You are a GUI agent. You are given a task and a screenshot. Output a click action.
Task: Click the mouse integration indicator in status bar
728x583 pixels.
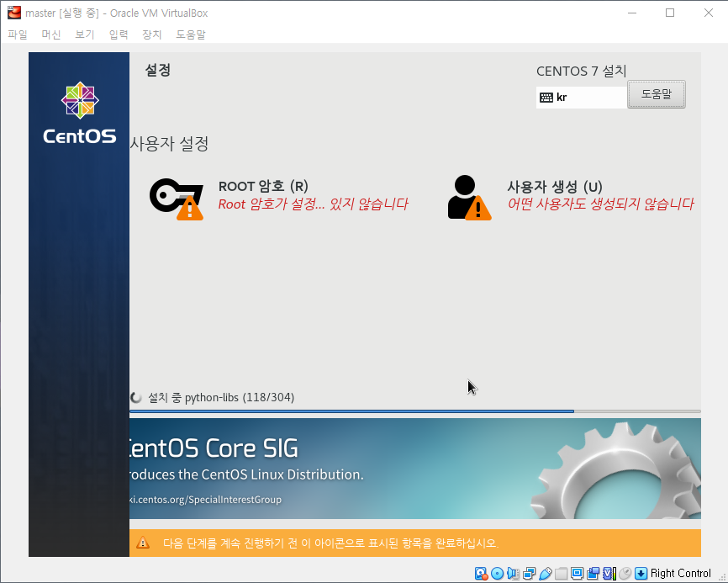[625, 573]
